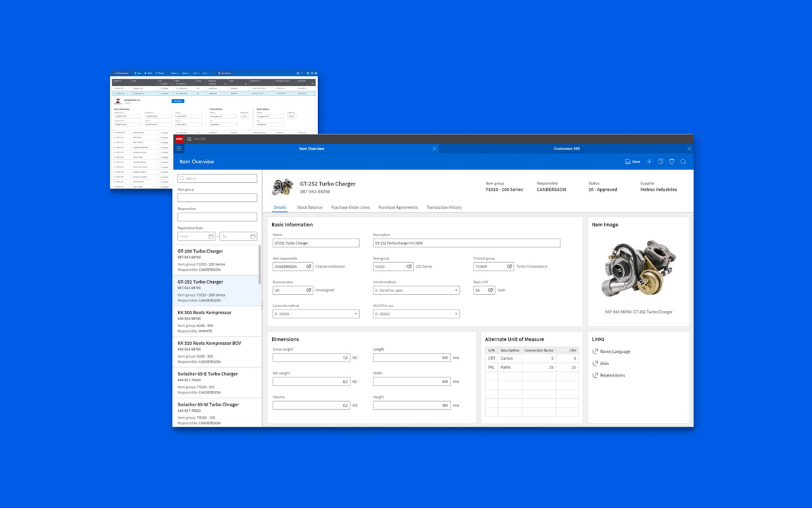
Task: Click the item list Search field
Action: [217, 179]
